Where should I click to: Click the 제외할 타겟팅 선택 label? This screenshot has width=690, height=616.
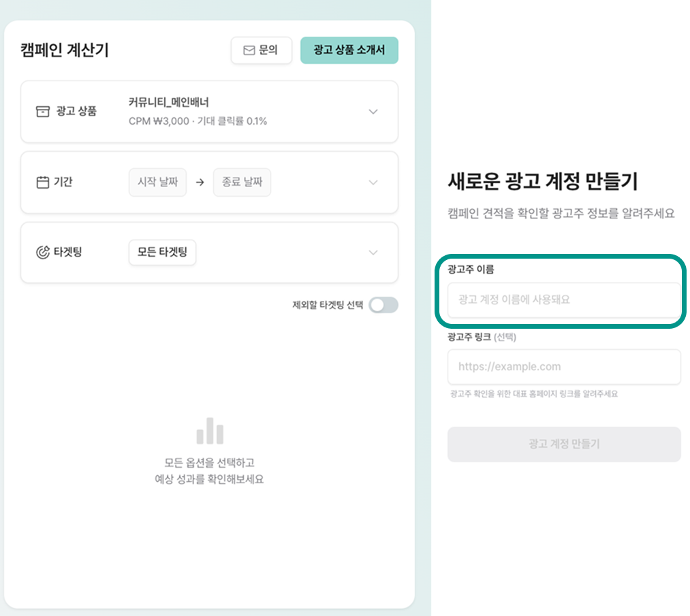328,305
